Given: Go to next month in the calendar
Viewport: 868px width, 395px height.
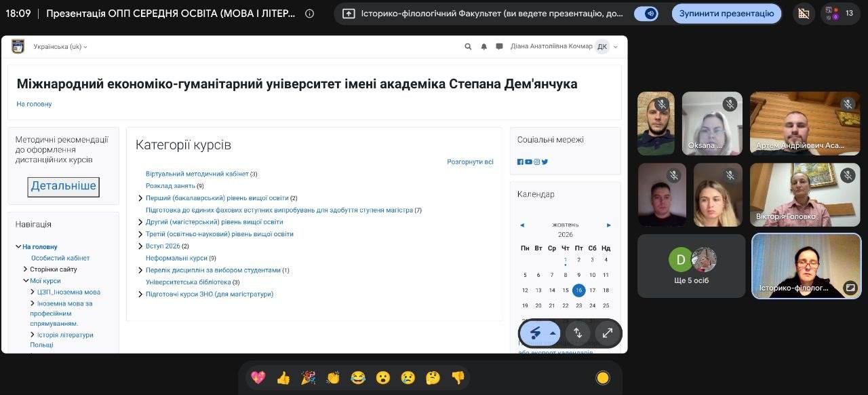Looking at the screenshot, I should [x=609, y=225].
